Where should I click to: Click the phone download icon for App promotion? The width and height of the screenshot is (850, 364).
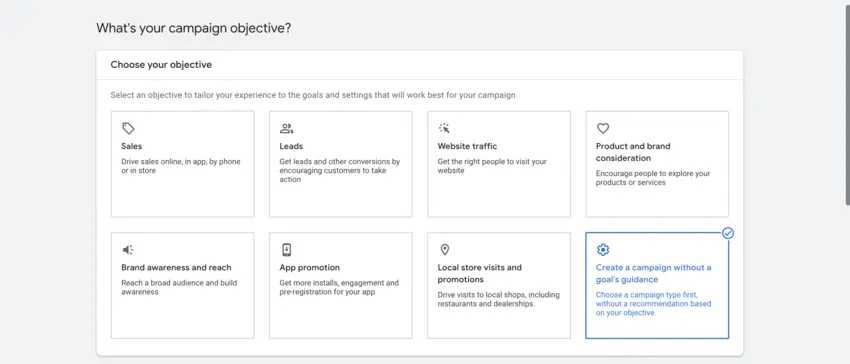[286, 250]
